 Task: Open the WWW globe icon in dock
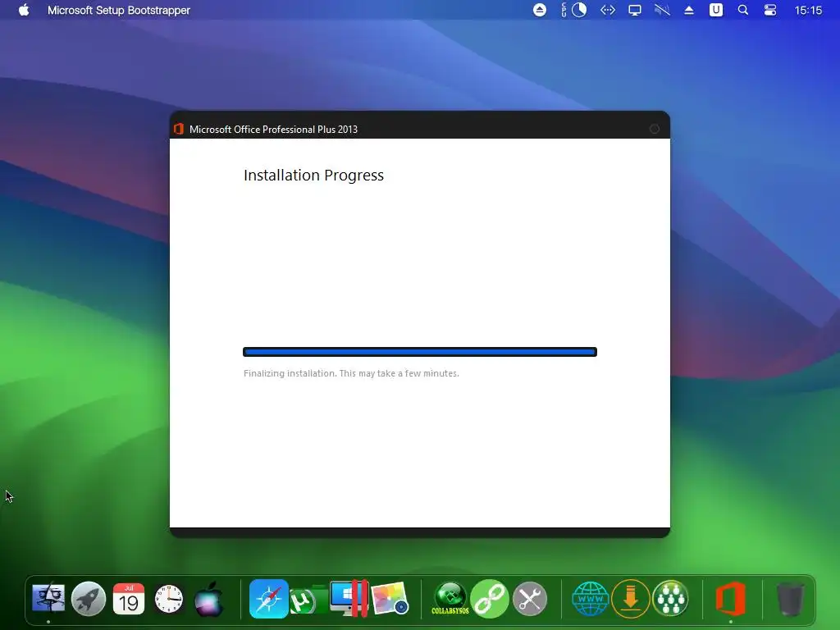(590, 598)
